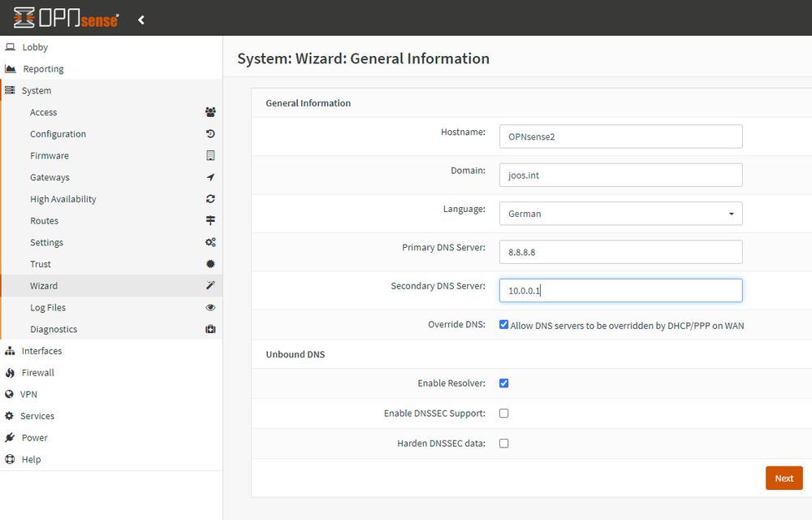Click inside the Secondary DNS Server field
Viewport: 812px width, 520px height.
pos(620,290)
